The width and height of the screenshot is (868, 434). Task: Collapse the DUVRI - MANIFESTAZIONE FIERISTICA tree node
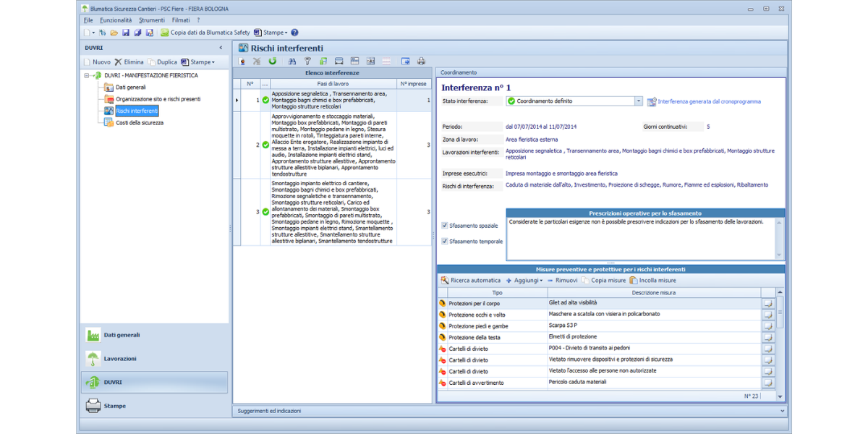click(x=87, y=75)
